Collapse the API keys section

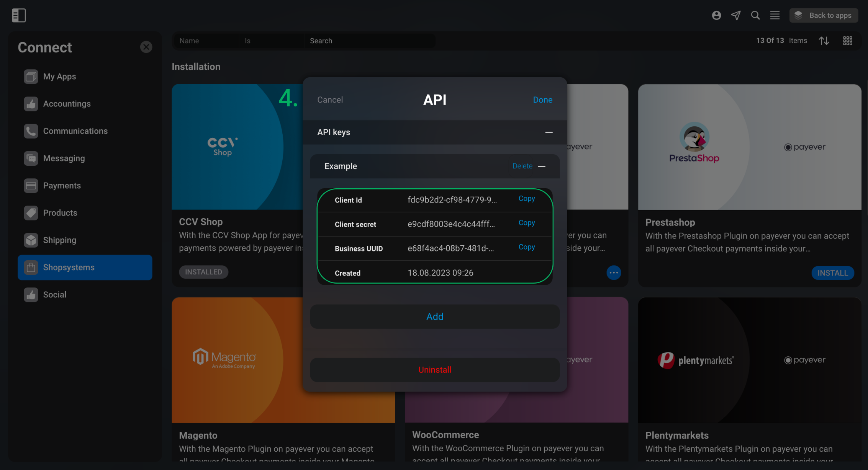pos(549,132)
